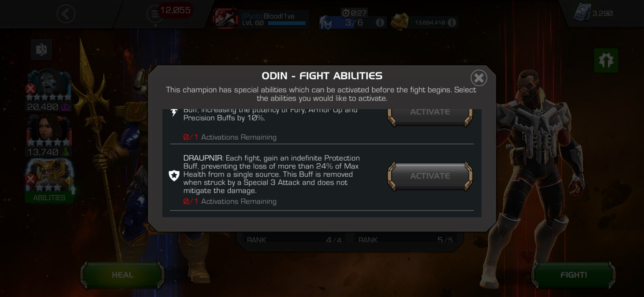
Task: Click the green HEAL button
Action: tap(122, 275)
